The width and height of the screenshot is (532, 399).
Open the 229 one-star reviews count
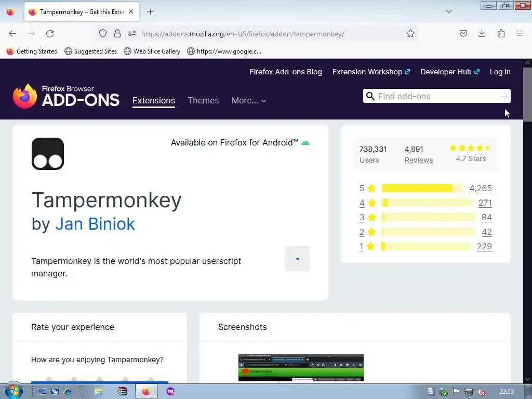[x=484, y=246]
